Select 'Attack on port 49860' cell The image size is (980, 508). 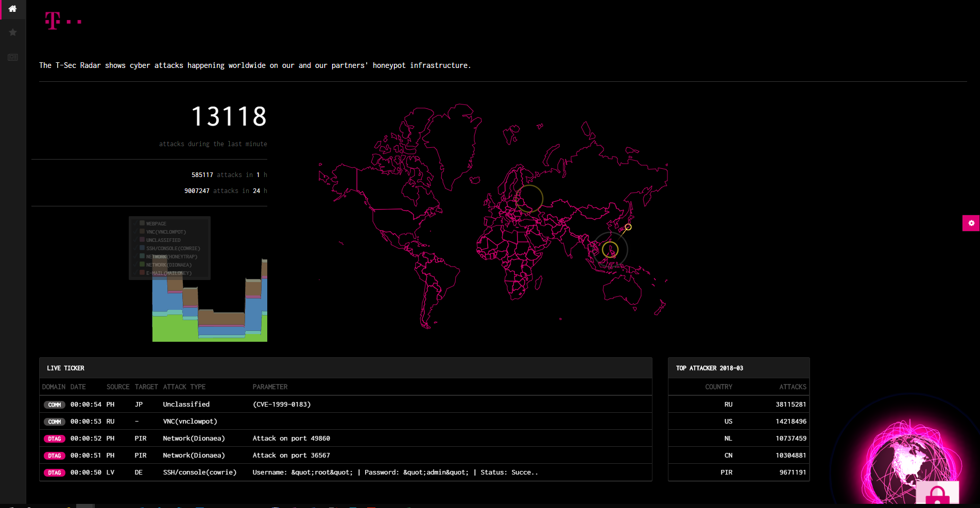(x=291, y=439)
